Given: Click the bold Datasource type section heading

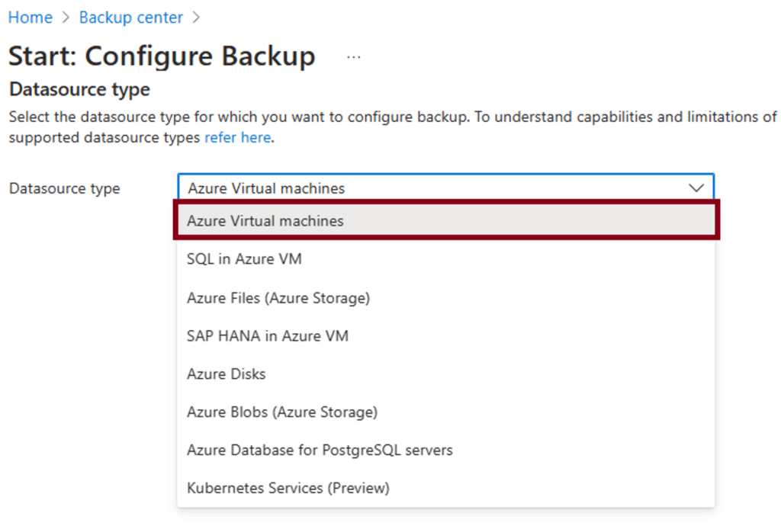Looking at the screenshot, I should tap(79, 90).
